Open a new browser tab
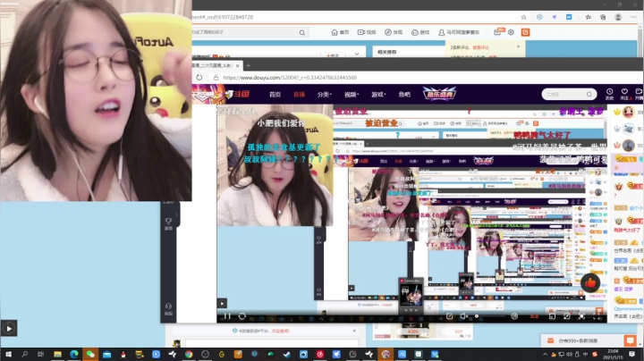 (x=248, y=65)
